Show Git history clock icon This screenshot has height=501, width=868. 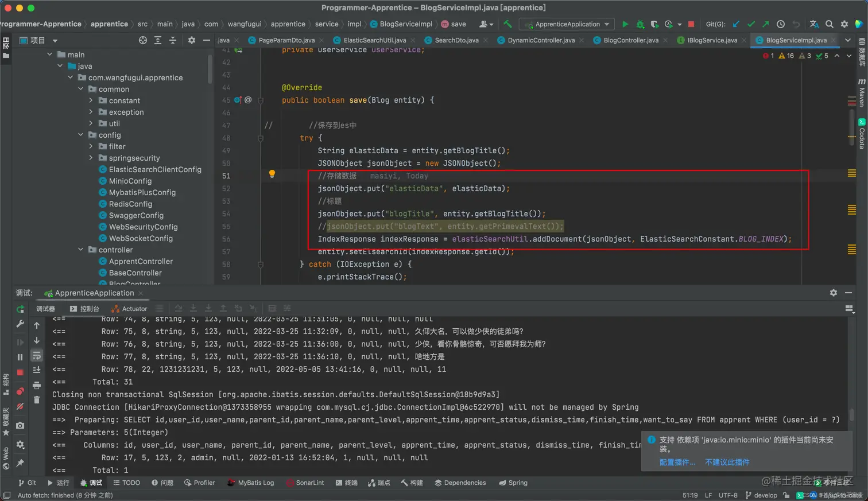(781, 24)
